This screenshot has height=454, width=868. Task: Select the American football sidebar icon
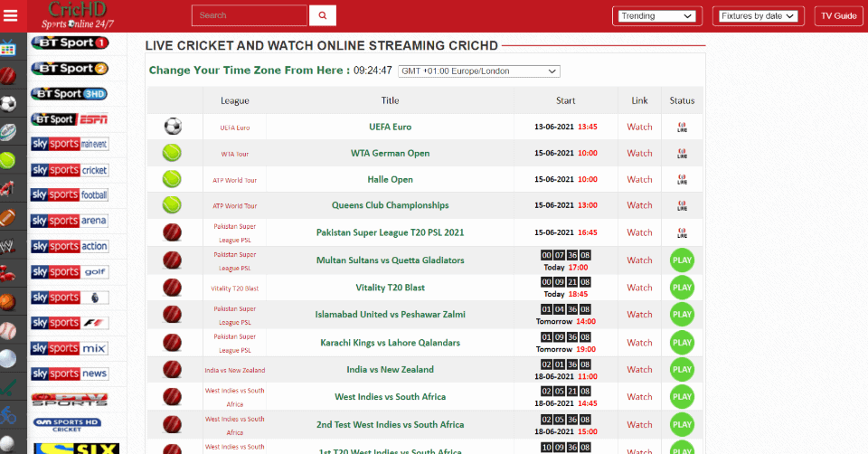[8, 218]
